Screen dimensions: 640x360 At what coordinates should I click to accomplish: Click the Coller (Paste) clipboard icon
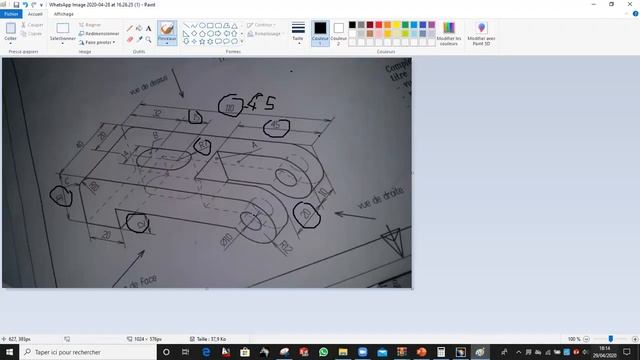pyautogui.click(x=11, y=28)
